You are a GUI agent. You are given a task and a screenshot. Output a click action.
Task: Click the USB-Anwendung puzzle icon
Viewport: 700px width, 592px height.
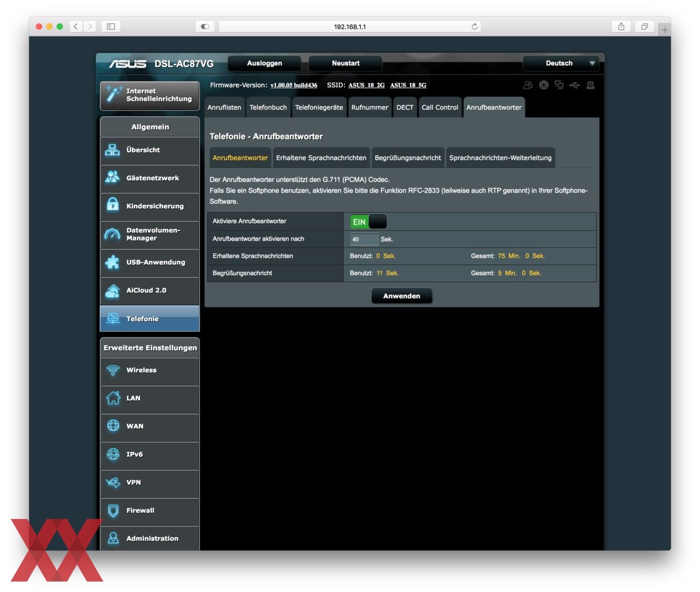(x=112, y=262)
